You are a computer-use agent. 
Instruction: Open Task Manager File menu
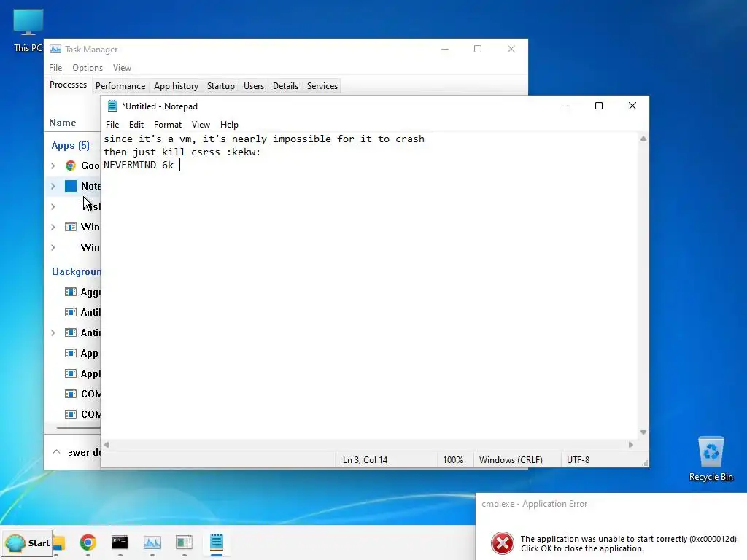tap(55, 68)
